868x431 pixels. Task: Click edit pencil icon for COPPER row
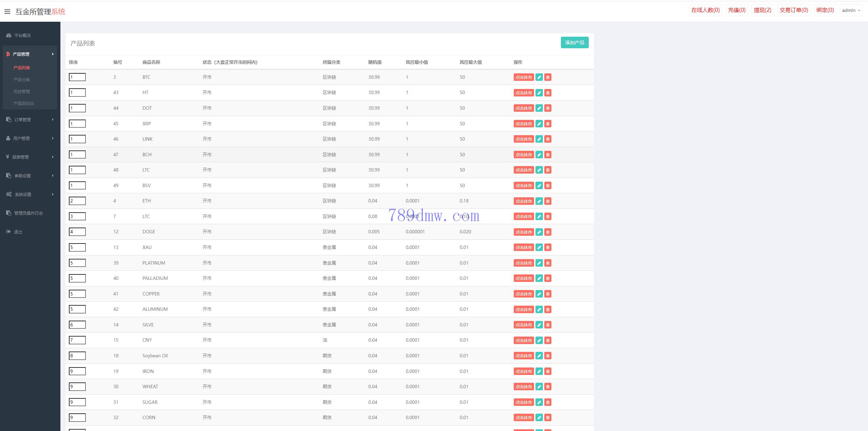(x=539, y=294)
